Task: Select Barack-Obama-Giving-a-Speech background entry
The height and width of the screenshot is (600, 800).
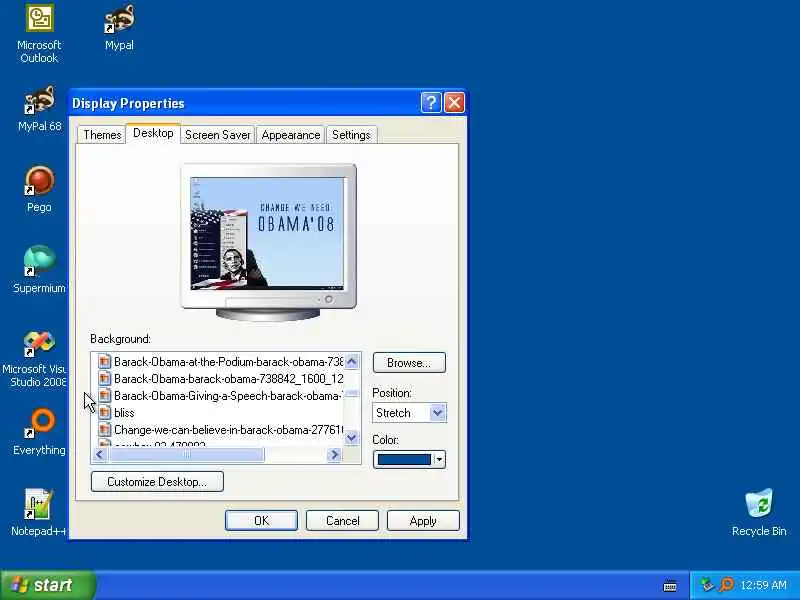Action: [220, 395]
